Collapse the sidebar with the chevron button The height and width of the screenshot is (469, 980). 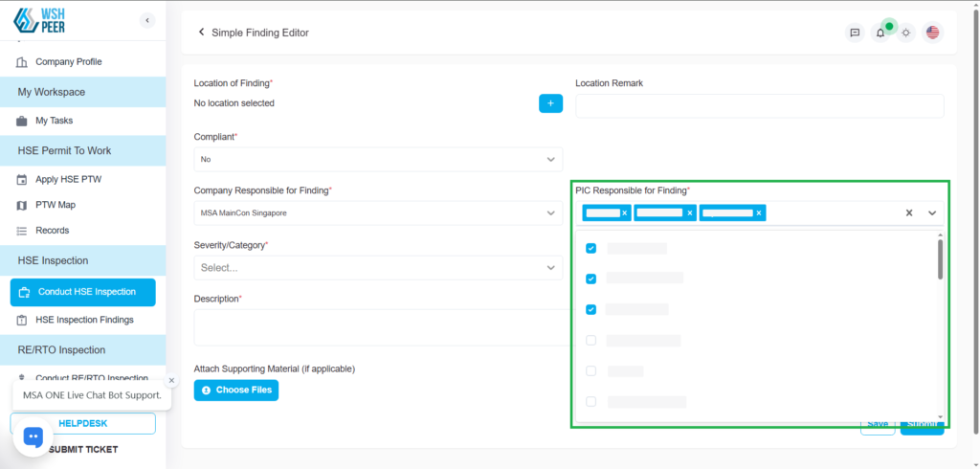pos(146,20)
